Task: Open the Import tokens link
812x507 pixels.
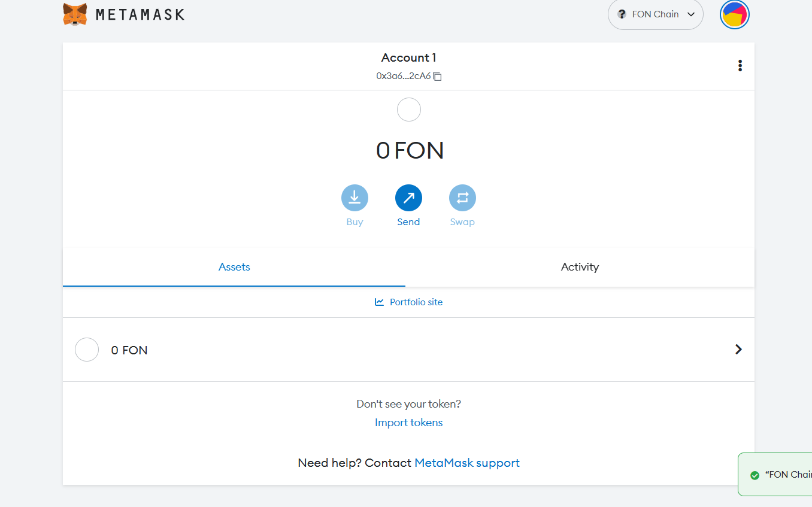Action: pos(408,423)
